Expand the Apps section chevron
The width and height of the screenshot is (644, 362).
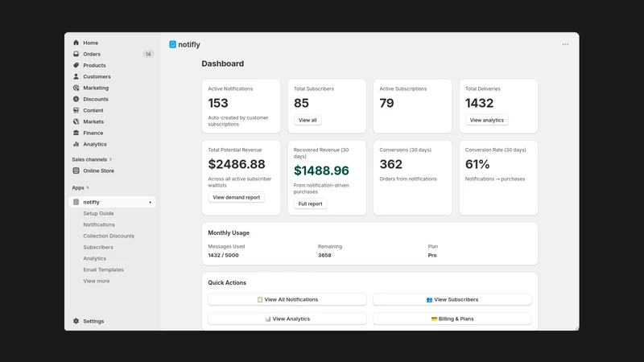coord(88,187)
